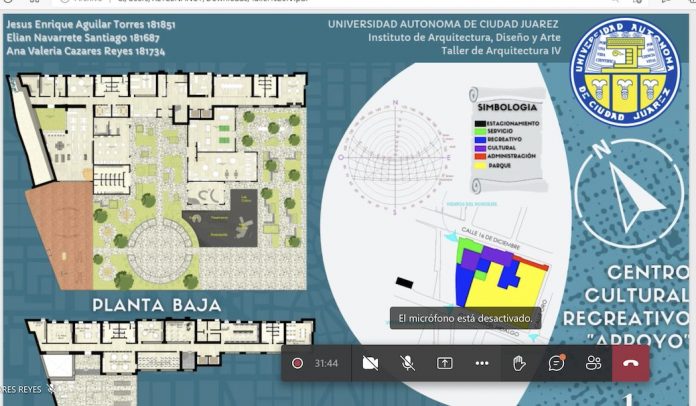Screen dimensions: 696x406
Task: Hang up the call with red button
Action: click(630, 363)
